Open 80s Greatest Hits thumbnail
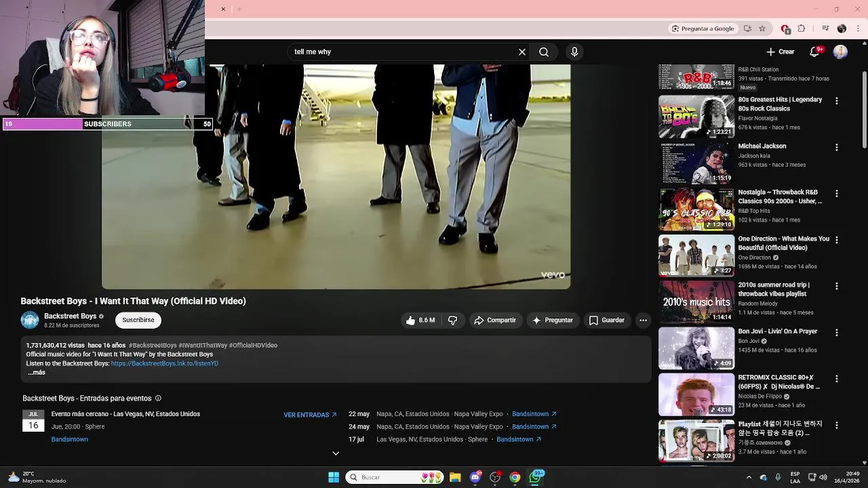The width and height of the screenshot is (868, 488). (696, 116)
